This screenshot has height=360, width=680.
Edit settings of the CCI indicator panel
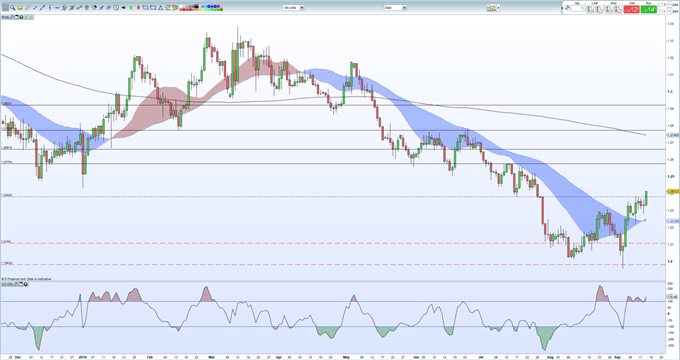click(15, 284)
